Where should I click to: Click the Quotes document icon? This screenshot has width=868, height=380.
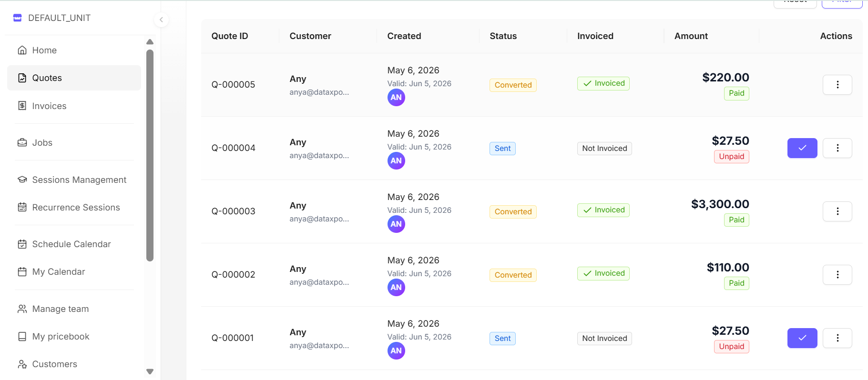[x=22, y=78]
